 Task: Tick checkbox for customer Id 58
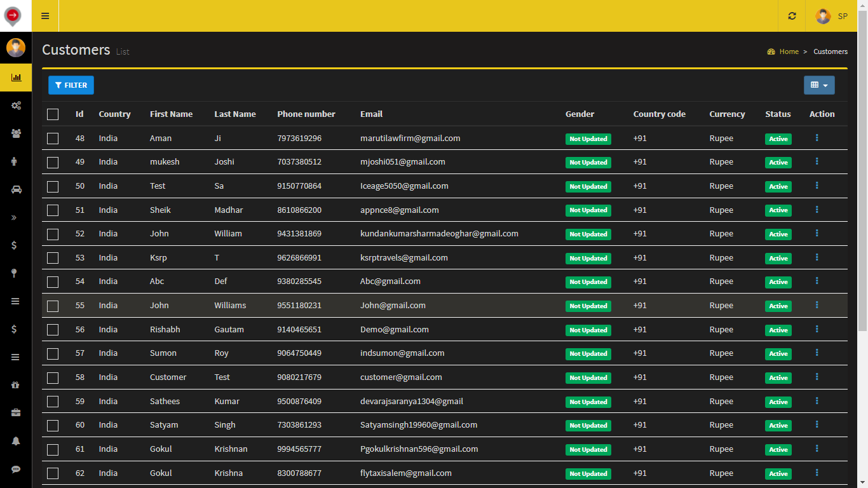(53, 377)
